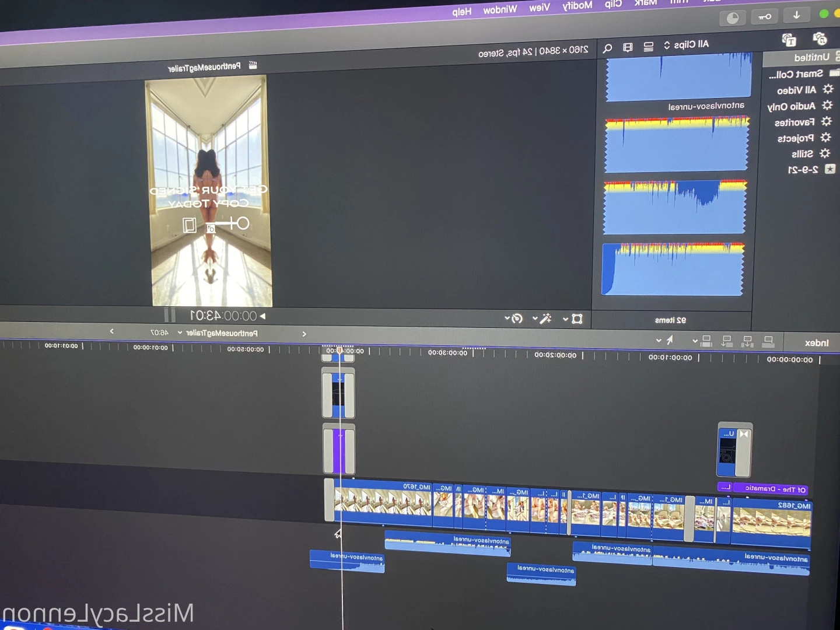Open the View menu

[540, 7]
